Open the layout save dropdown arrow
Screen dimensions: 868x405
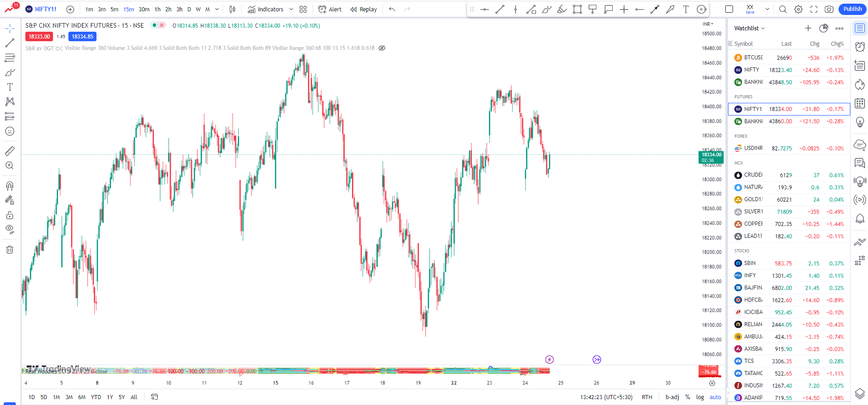pyautogui.click(x=767, y=9)
